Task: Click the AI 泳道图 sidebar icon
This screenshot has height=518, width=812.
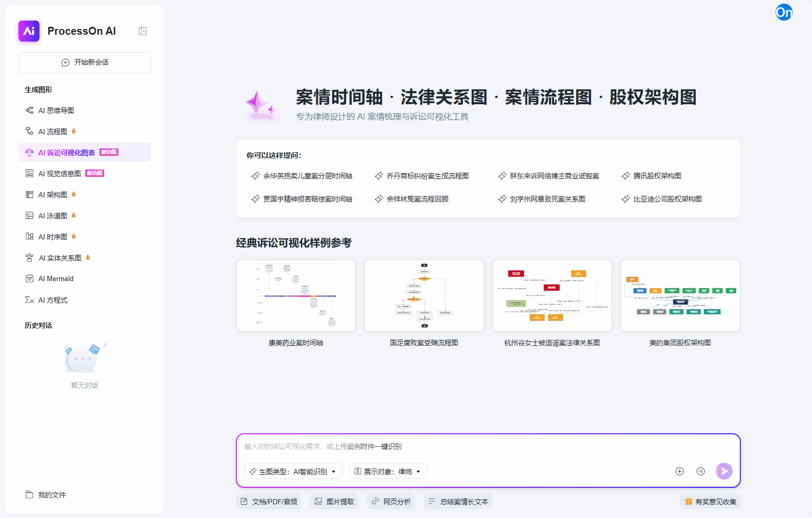Action: [x=29, y=216]
